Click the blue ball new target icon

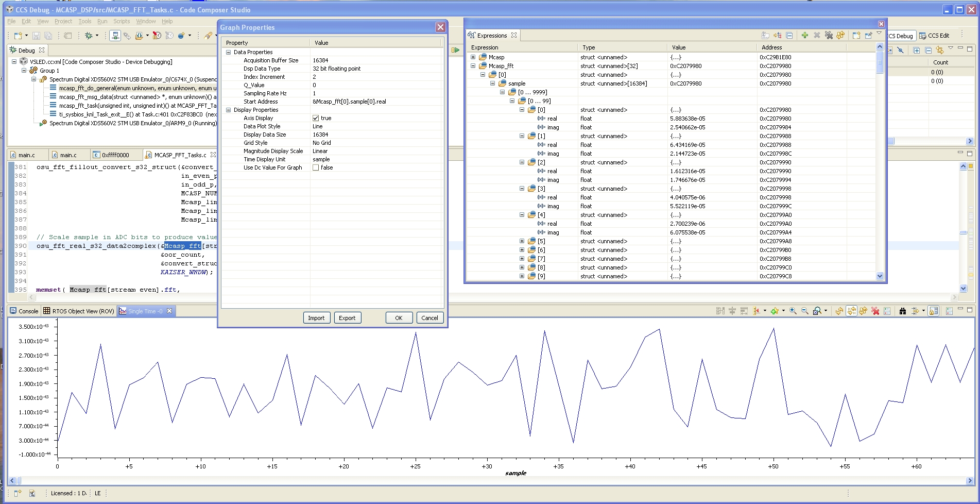(181, 36)
